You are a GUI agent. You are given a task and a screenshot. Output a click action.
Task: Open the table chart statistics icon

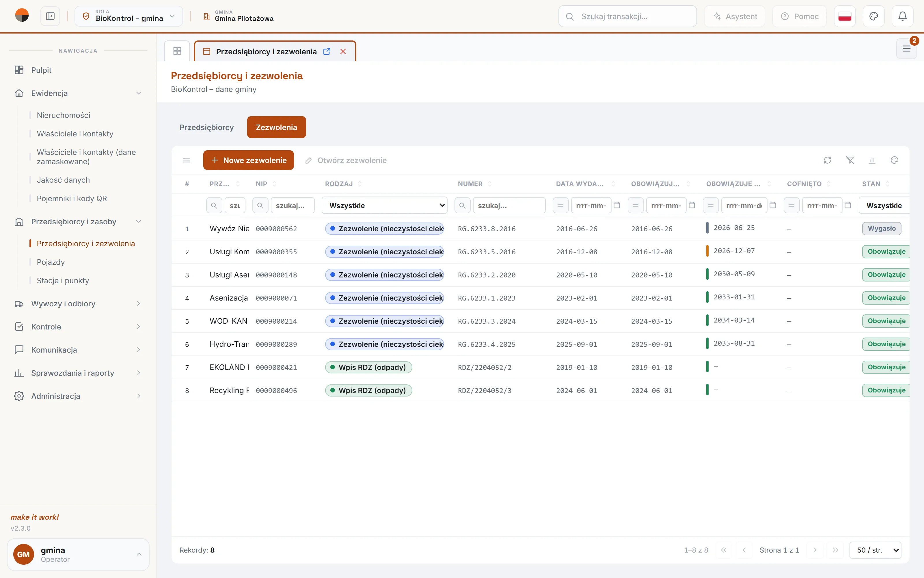872,160
